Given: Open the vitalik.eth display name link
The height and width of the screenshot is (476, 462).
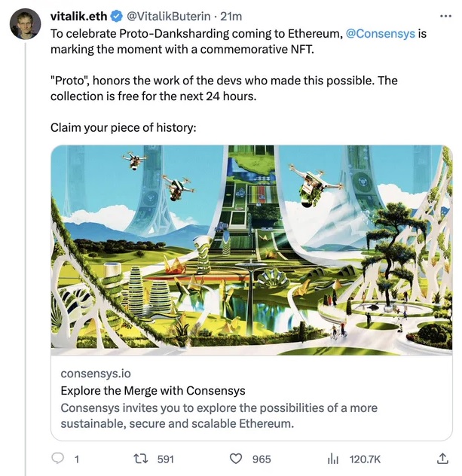Looking at the screenshot, I should (x=80, y=15).
